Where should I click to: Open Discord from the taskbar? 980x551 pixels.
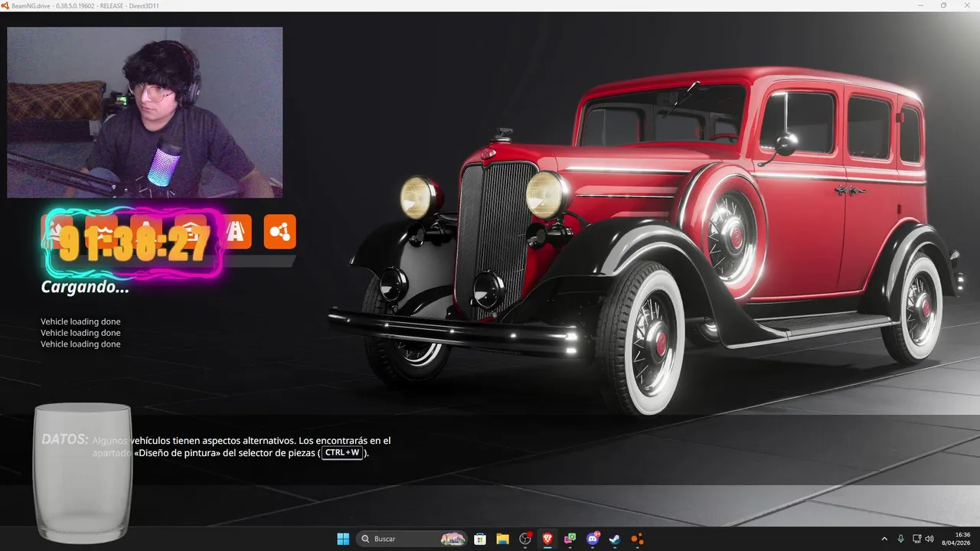593,539
